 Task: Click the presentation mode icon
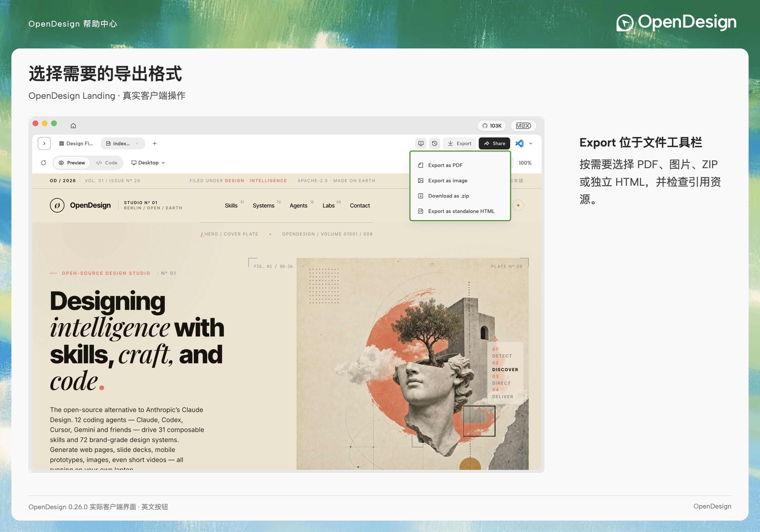click(x=421, y=143)
